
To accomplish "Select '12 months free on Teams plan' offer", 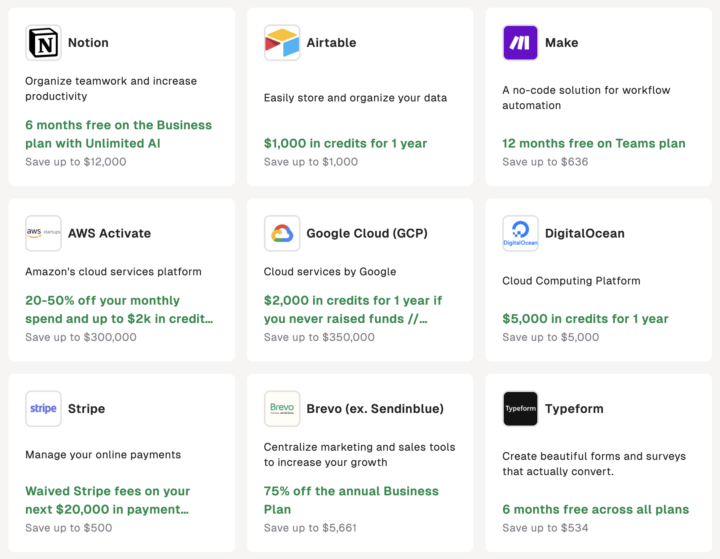I will [x=594, y=143].
